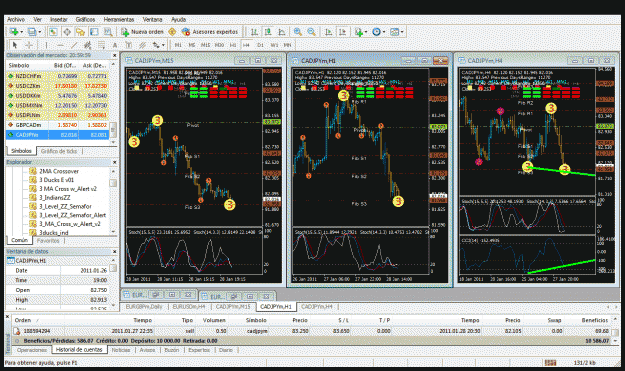Zoom out of the chart

coord(311,32)
